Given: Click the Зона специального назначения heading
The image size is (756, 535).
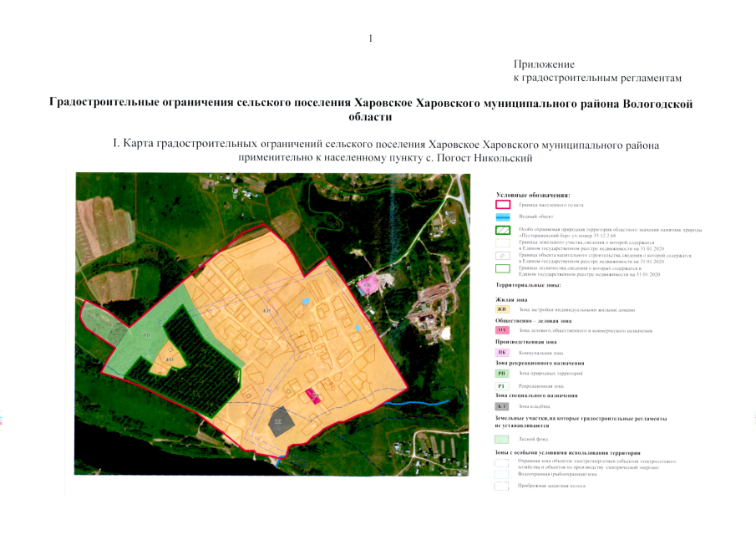Looking at the screenshot, I should [x=537, y=395].
